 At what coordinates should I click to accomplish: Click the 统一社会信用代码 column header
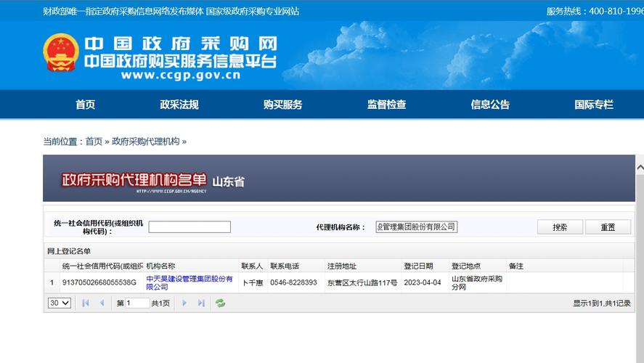pos(102,266)
